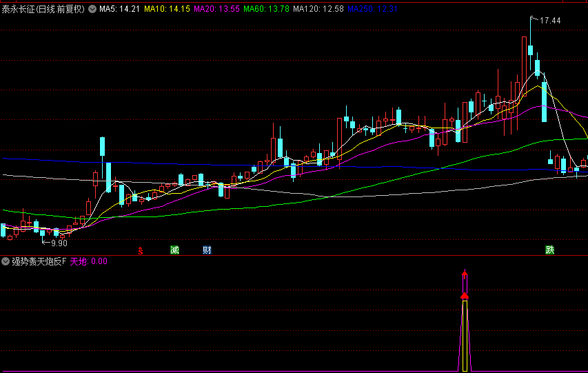Image resolution: width=588 pixels, height=373 pixels.
Task: Click the yellow signal bar in indicator panel
Action: point(465,336)
